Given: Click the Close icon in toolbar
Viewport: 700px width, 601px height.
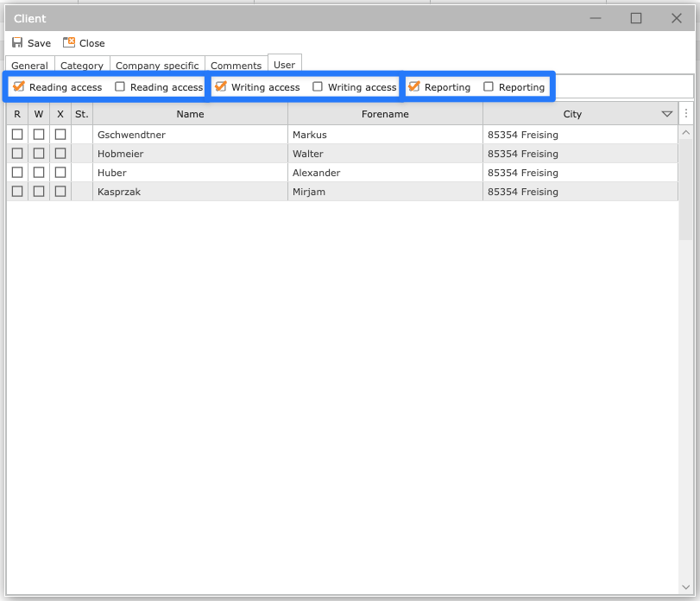Looking at the screenshot, I should (x=69, y=42).
